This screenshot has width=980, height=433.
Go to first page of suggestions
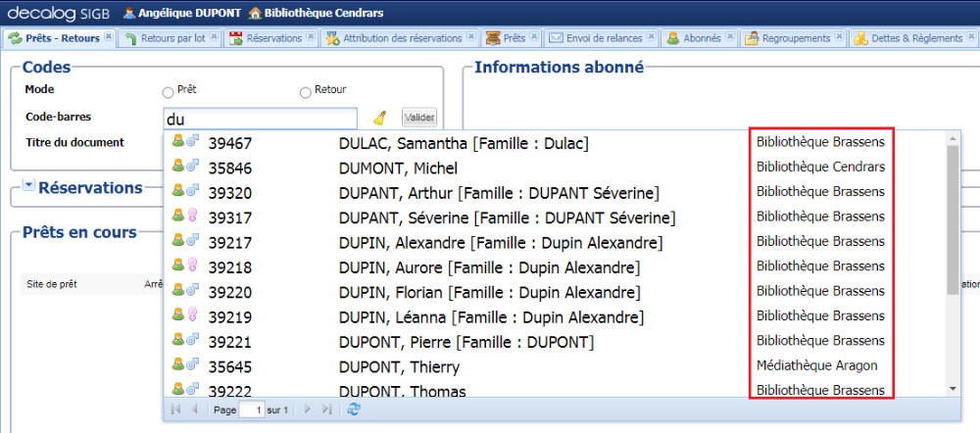(176, 409)
